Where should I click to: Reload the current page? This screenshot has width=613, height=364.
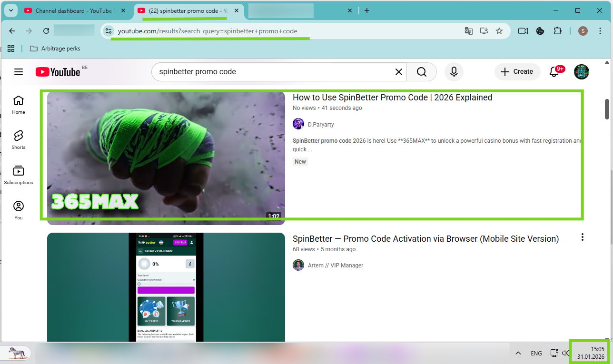click(x=46, y=31)
